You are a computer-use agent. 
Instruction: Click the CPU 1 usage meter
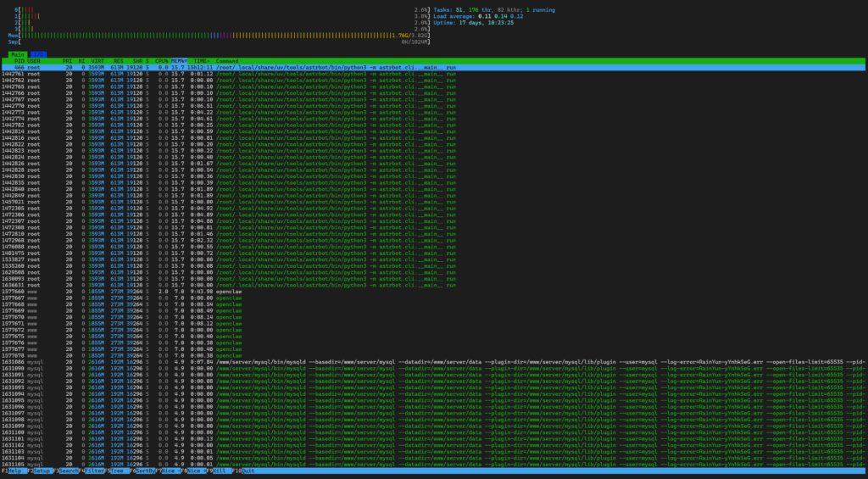[x=223, y=16]
